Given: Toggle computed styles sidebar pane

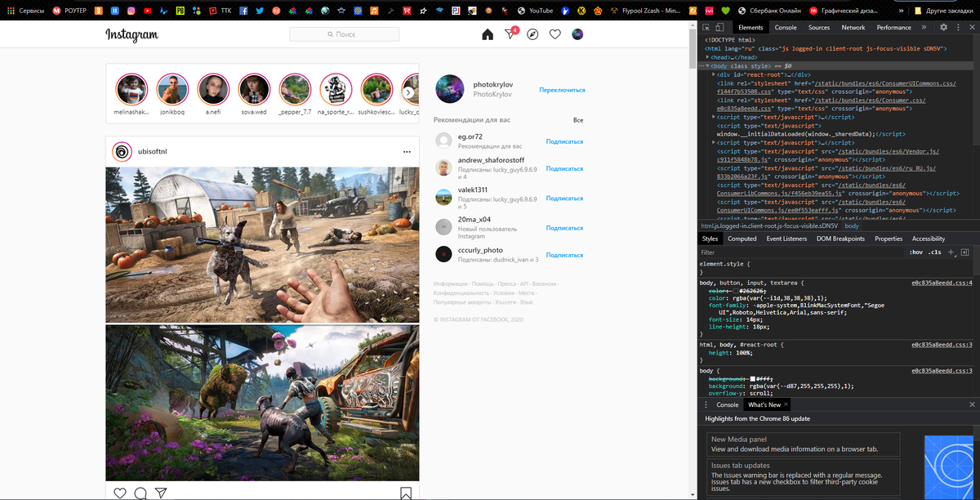Looking at the screenshot, I should pyautogui.click(x=965, y=252).
